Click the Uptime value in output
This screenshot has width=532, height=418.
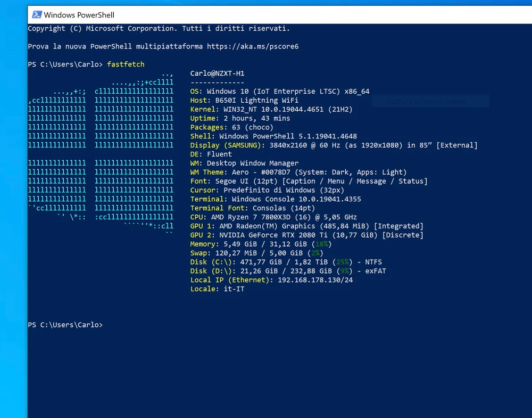257,118
